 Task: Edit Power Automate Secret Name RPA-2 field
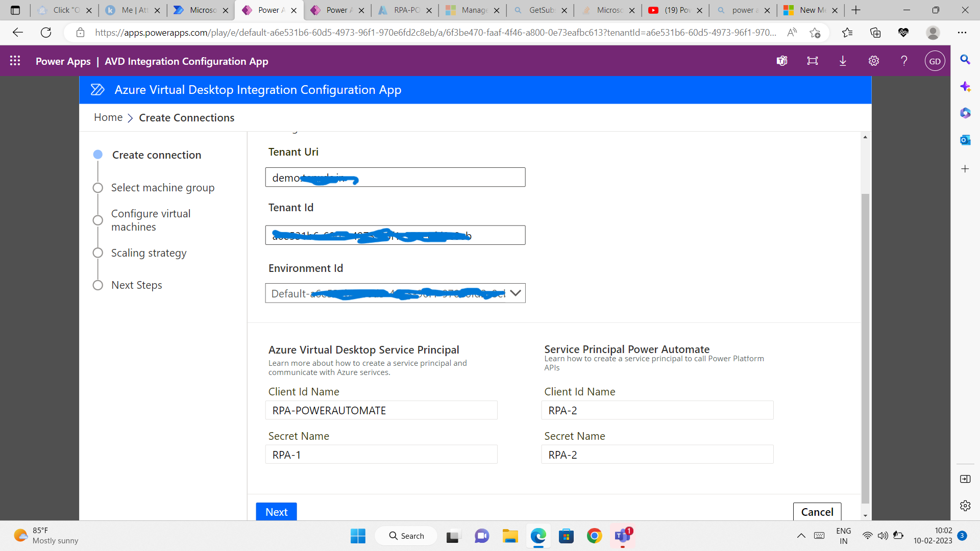(x=657, y=455)
